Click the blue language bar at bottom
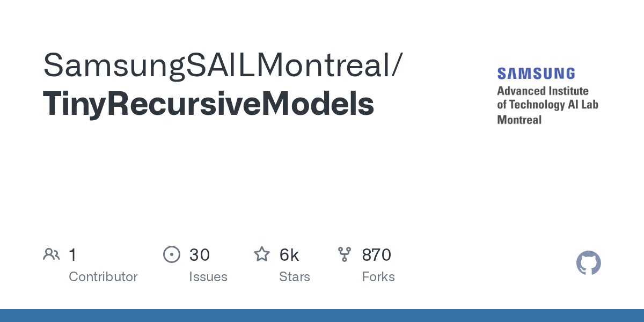This screenshot has width=644, height=322. 322,316
